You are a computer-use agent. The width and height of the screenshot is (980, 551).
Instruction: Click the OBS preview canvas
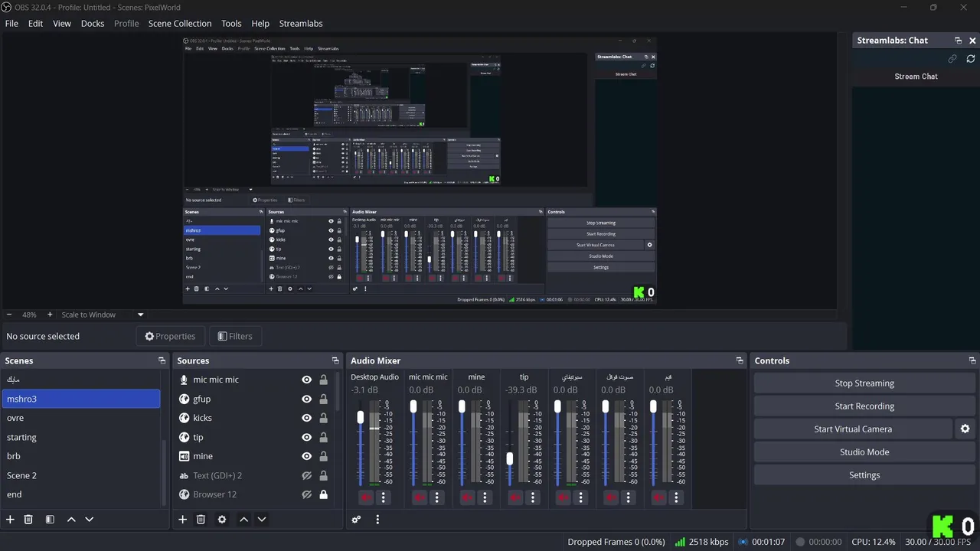[x=420, y=171]
